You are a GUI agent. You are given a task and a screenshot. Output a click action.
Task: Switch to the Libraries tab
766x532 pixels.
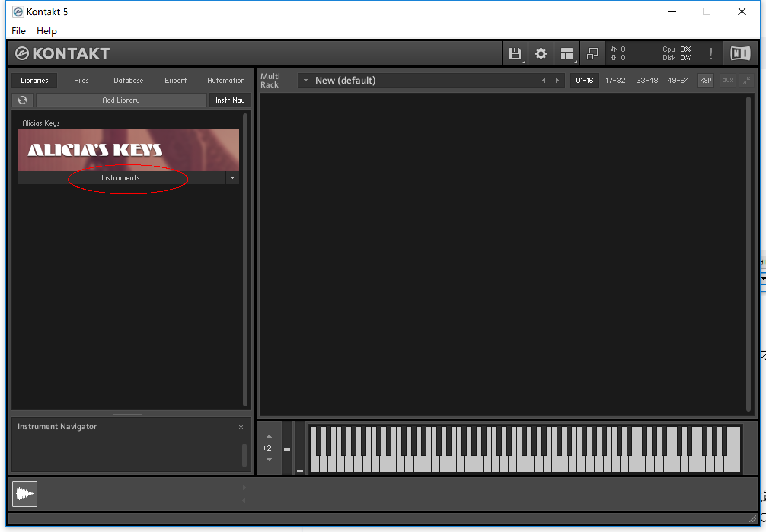click(x=35, y=80)
